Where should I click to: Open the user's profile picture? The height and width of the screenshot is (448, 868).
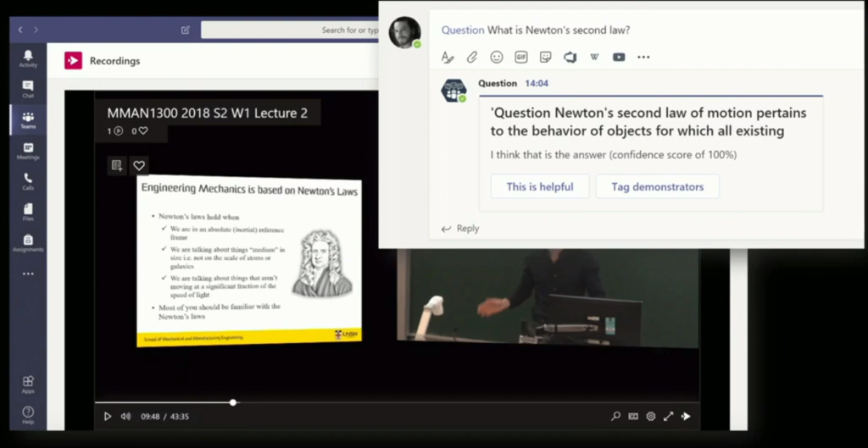(404, 33)
